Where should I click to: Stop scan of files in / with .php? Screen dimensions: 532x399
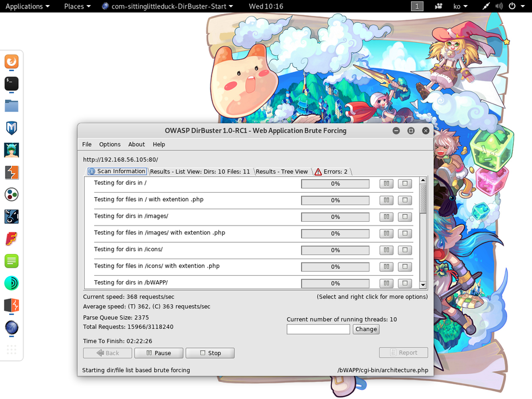click(405, 200)
